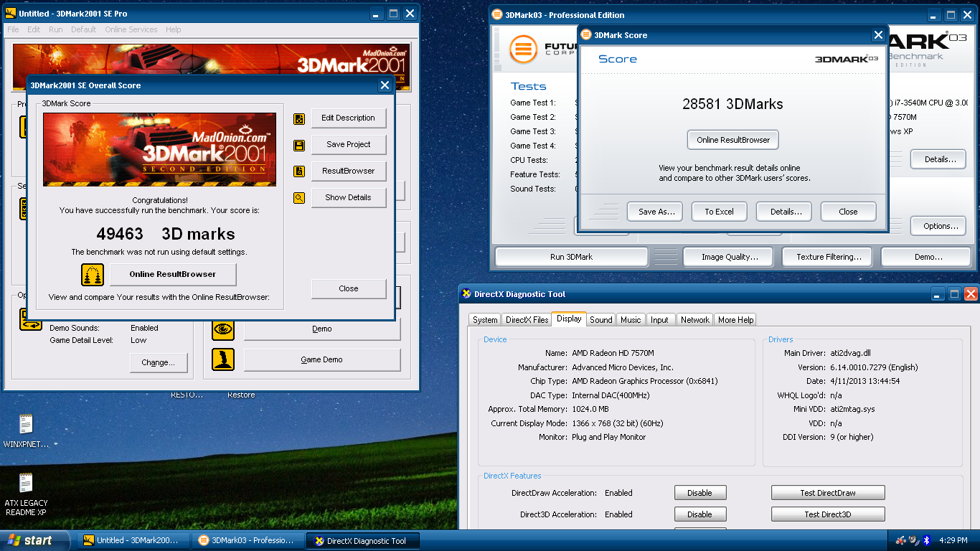
Task: Switch to the DirectX Files tab
Action: click(527, 320)
